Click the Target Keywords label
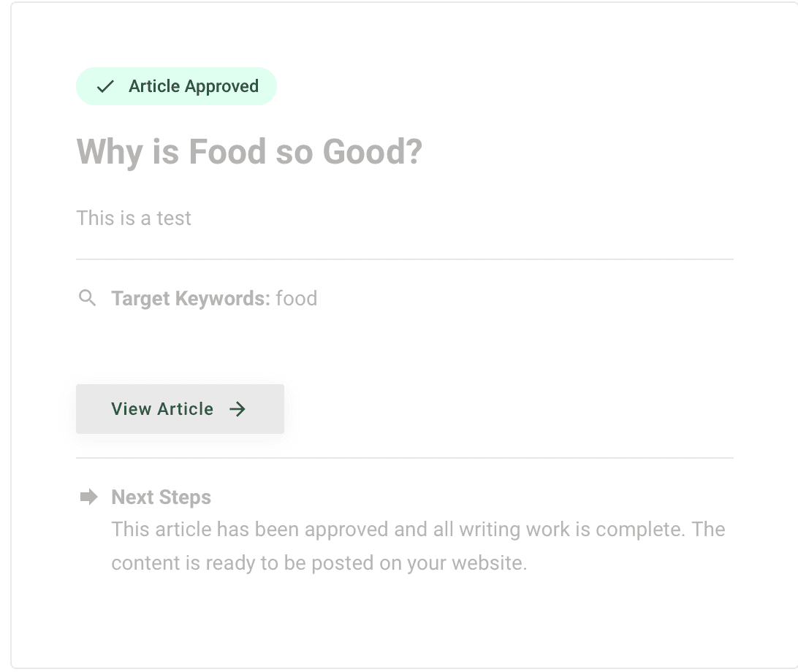The width and height of the screenshot is (798, 672). (x=191, y=298)
